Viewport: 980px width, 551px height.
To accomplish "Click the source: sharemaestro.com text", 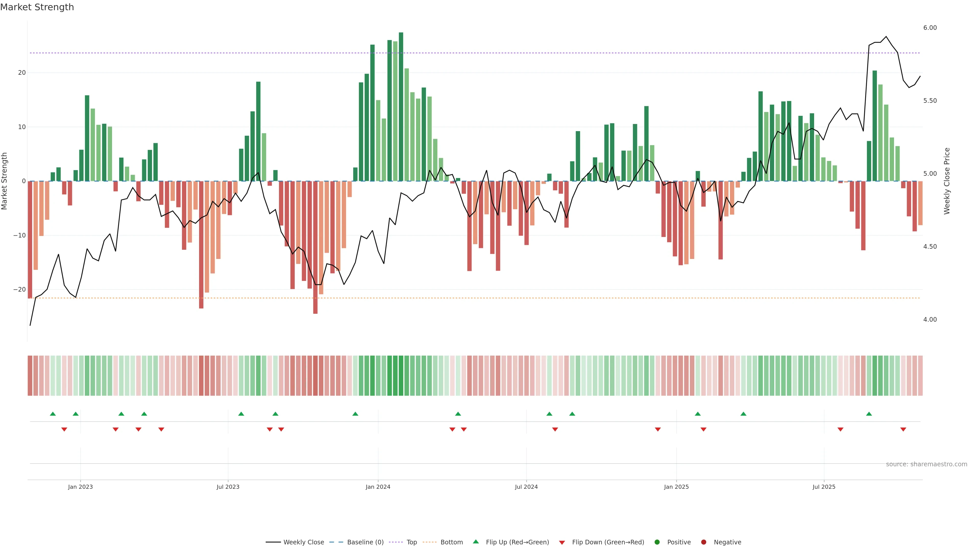I will [x=926, y=464].
